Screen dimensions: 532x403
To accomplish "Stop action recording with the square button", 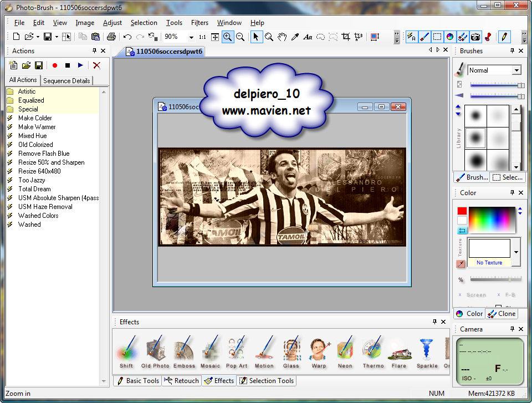I will click(x=68, y=65).
